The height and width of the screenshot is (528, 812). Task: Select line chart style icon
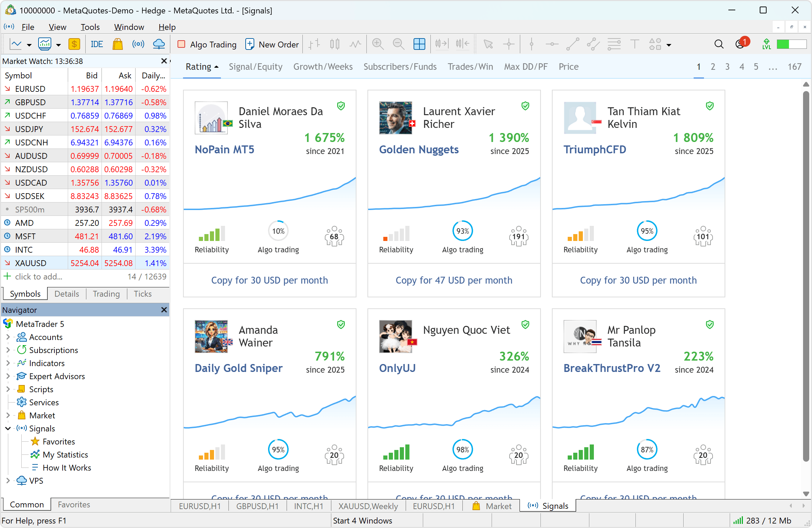(355, 44)
